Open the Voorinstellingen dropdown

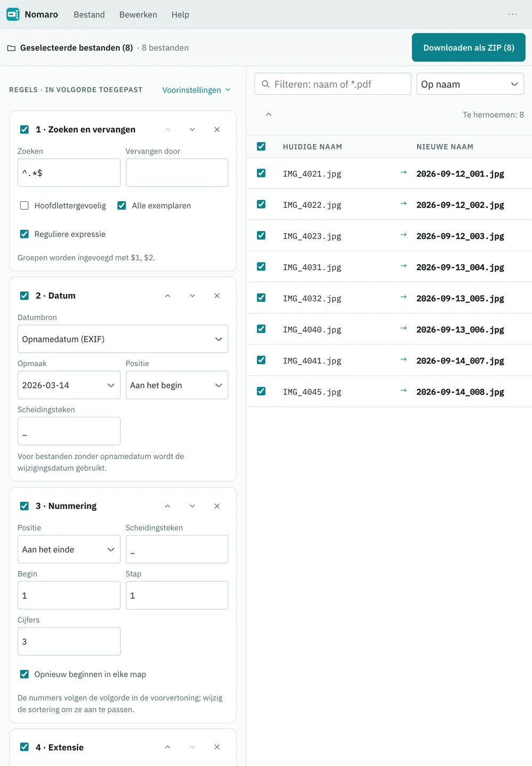(196, 90)
